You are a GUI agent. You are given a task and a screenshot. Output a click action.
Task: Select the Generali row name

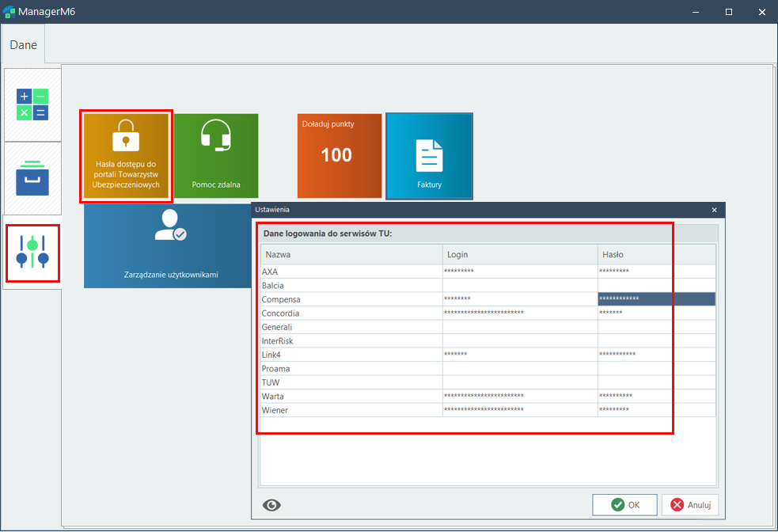coord(351,327)
